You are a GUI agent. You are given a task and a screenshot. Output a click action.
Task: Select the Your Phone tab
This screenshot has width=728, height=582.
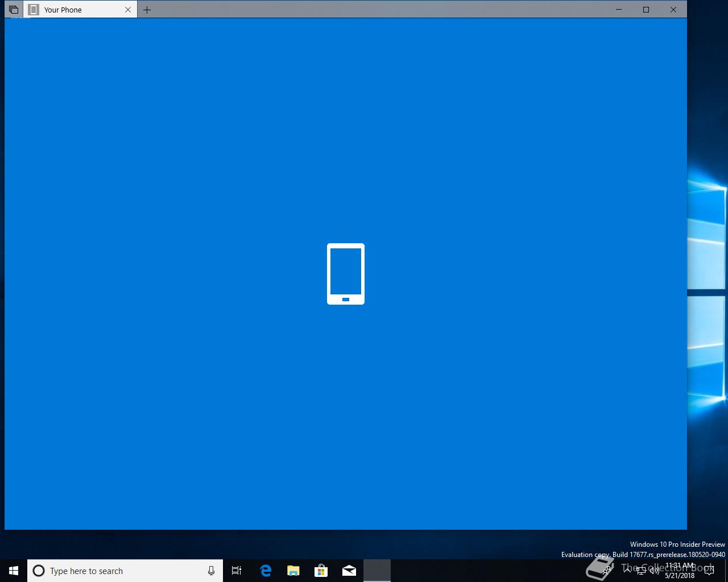[x=80, y=10]
